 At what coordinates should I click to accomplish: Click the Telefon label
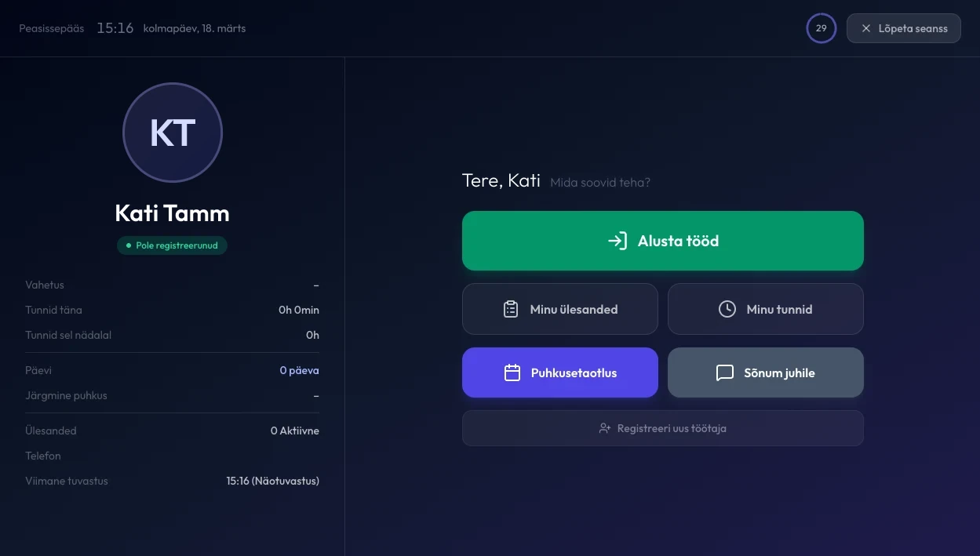[x=43, y=456]
